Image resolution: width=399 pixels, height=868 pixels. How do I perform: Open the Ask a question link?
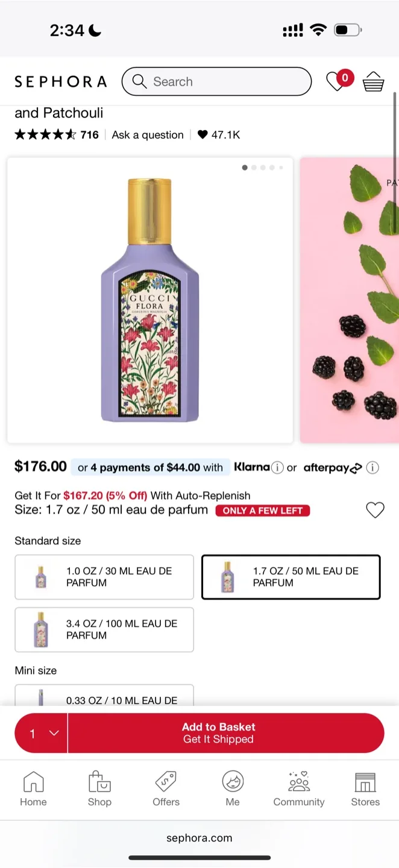coord(147,134)
